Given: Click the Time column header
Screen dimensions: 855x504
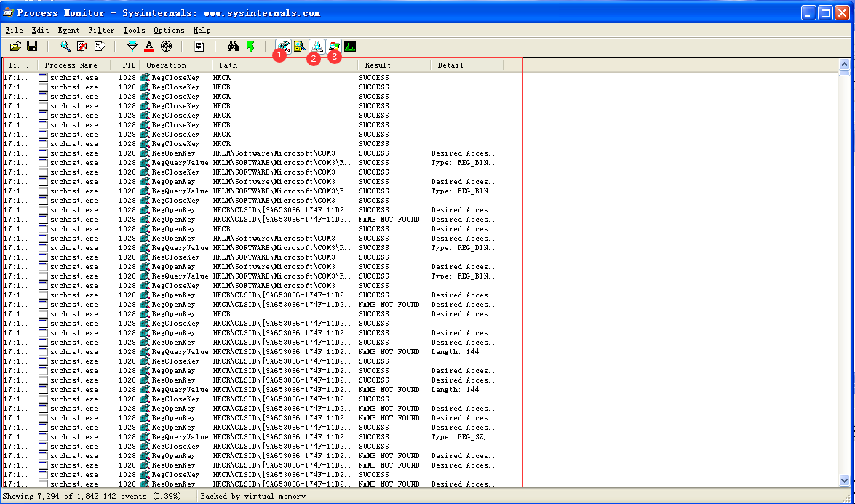Looking at the screenshot, I should [20, 65].
